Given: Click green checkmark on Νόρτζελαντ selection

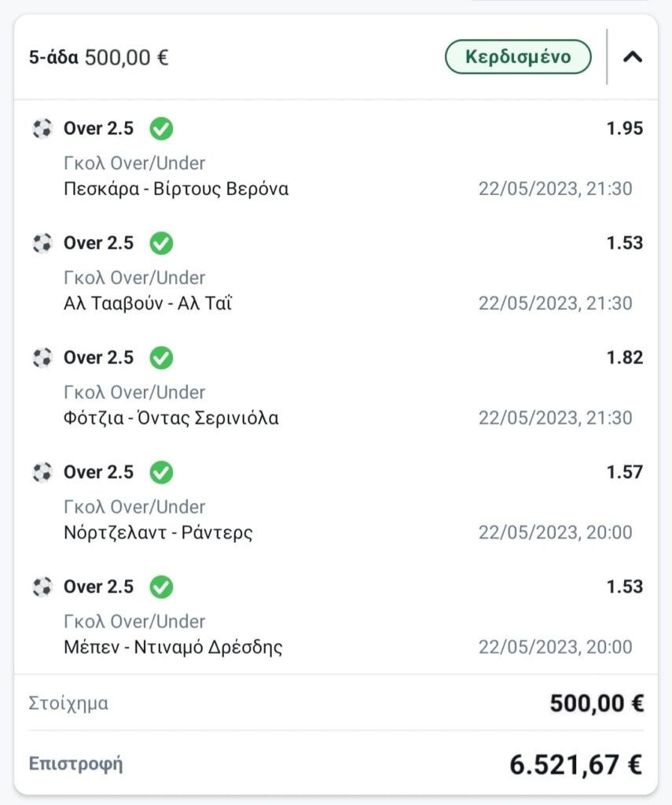Looking at the screenshot, I should tap(161, 472).
